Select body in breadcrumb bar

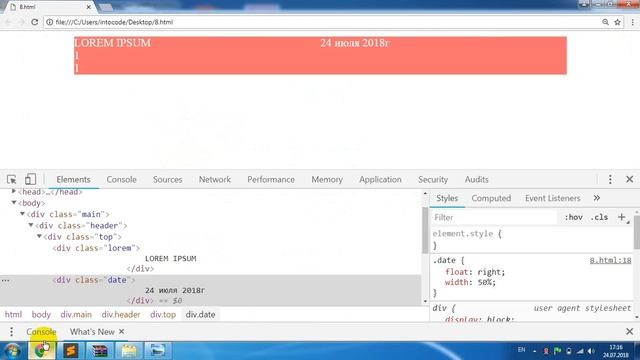coord(41,314)
